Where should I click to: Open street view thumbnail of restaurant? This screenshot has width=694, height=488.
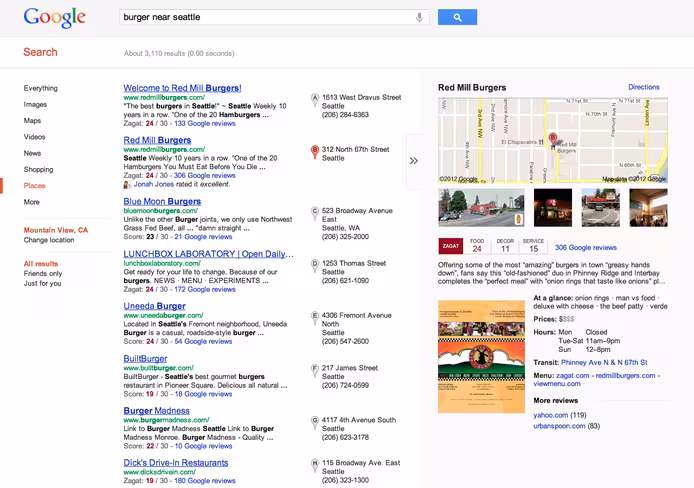[481, 207]
